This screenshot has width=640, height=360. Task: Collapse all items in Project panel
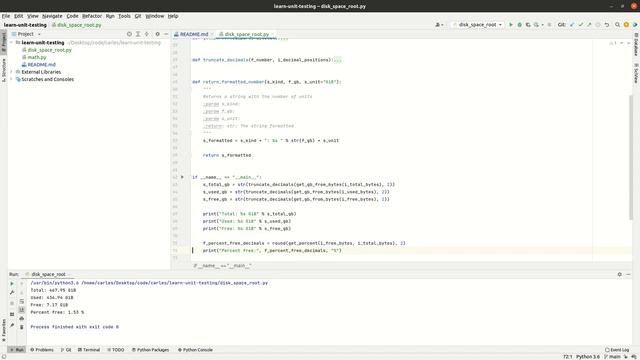tap(147, 34)
